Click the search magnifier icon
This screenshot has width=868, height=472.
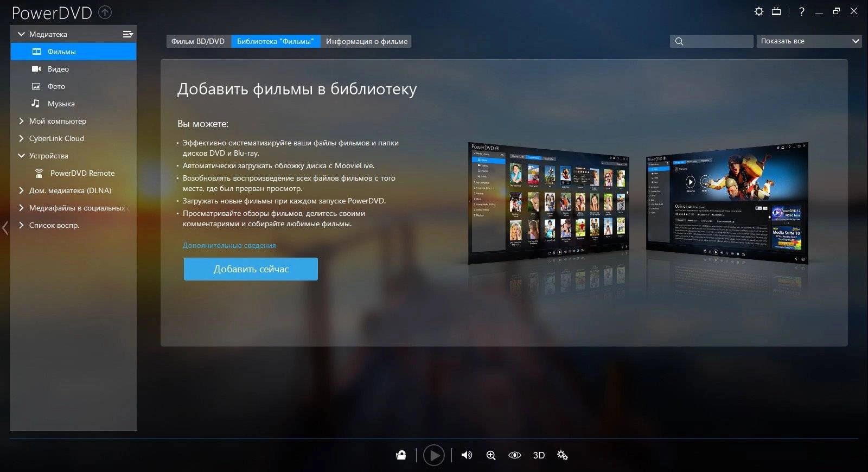click(679, 41)
